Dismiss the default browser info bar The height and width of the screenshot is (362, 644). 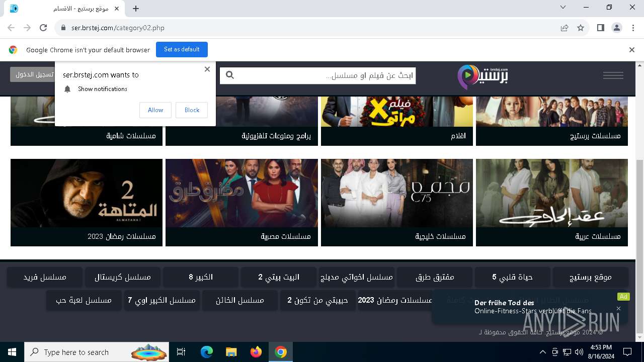pyautogui.click(x=632, y=50)
